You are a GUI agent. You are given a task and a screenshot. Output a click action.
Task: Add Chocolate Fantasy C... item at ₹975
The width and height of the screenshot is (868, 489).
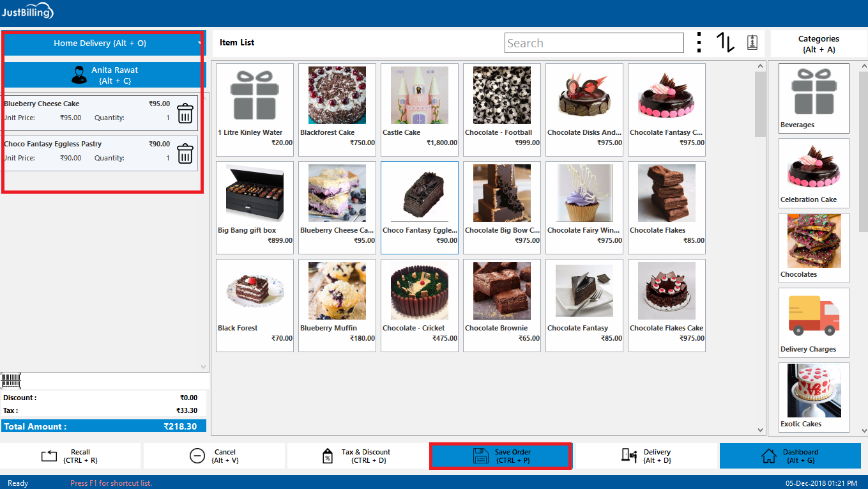(667, 109)
